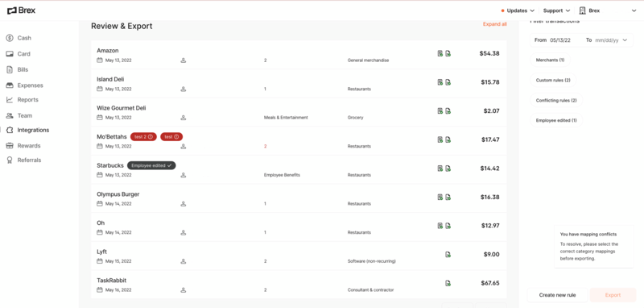The image size is (644, 308).
Task: Click the Create new rule button
Action: point(557,295)
